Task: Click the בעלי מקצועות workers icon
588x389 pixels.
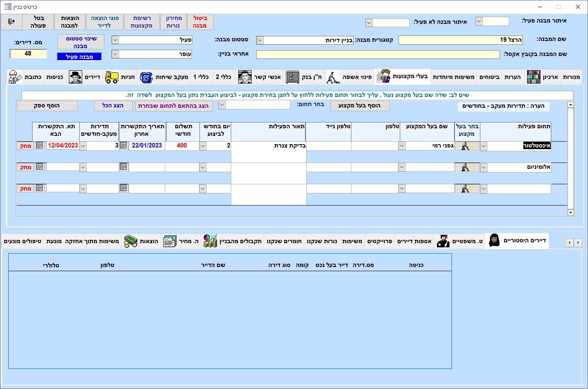Action: click(x=384, y=76)
